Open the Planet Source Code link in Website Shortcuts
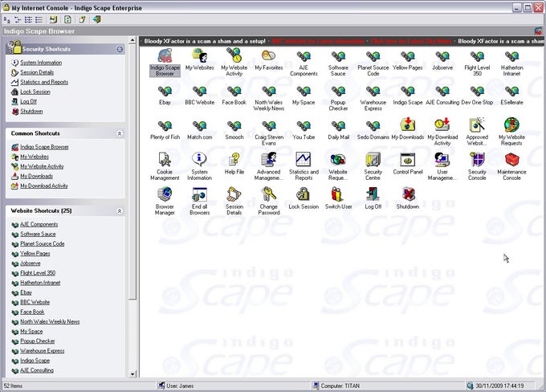Screen dimensions: 546x392 pos(42,244)
